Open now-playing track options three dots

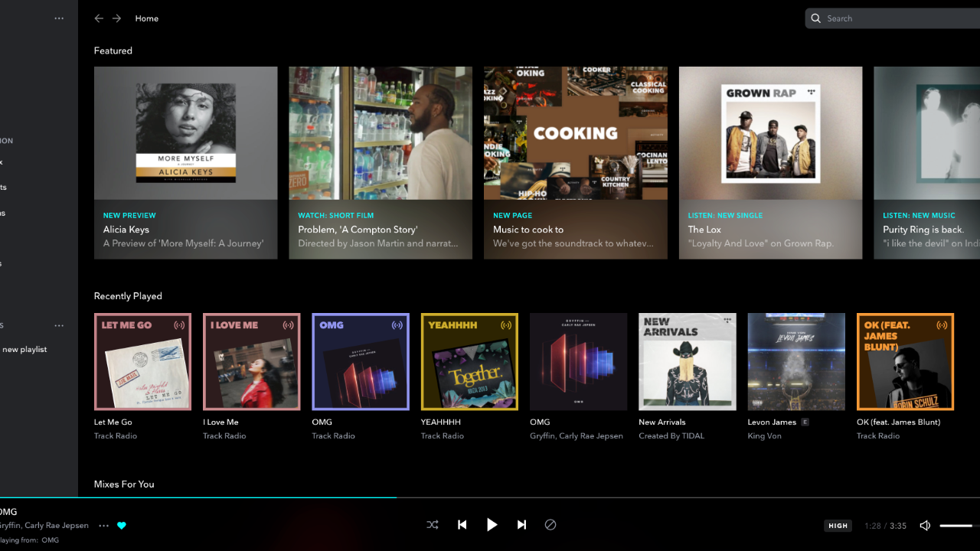(103, 526)
